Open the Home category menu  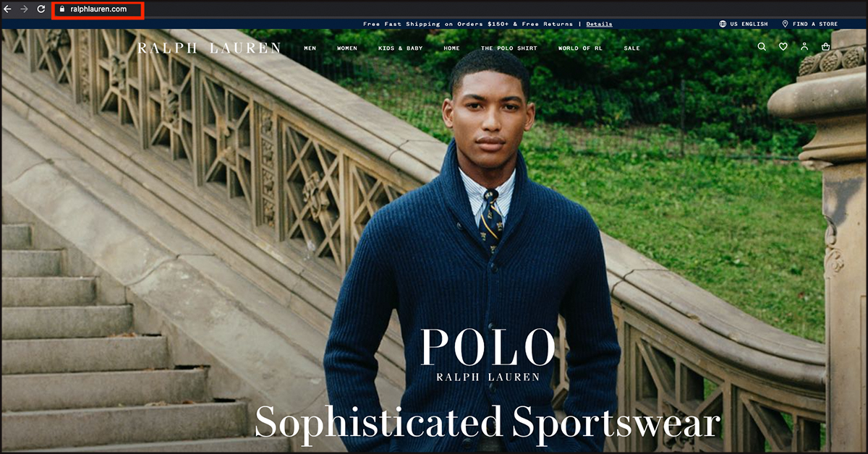click(451, 48)
